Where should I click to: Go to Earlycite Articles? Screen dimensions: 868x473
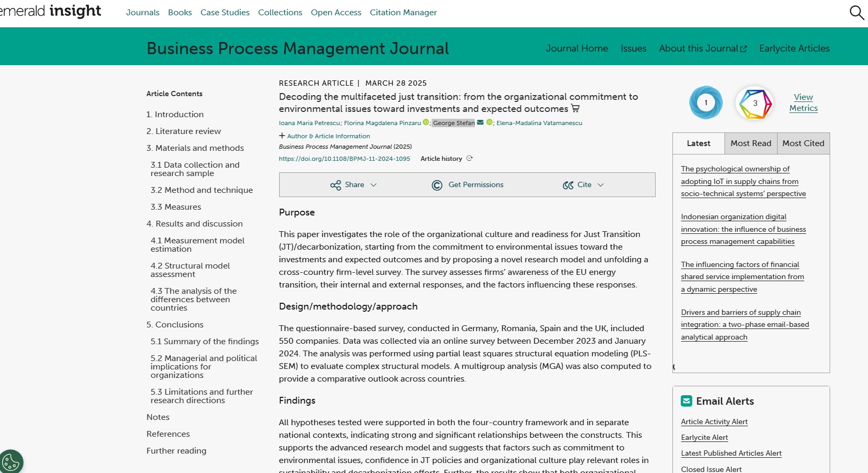click(794, 48)
